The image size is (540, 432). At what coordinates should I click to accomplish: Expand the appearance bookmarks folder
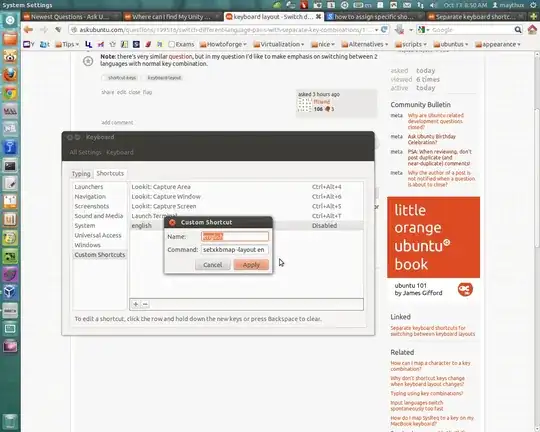click(x=498, y=44)
